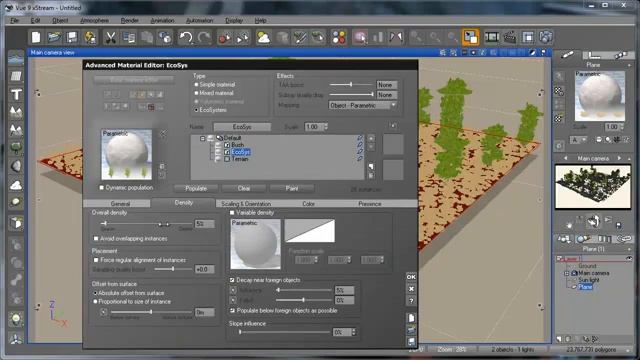Select the Water plane tool at top of sidebar
This screenshot has height=360, width=640.
click(x=16, y=58)
